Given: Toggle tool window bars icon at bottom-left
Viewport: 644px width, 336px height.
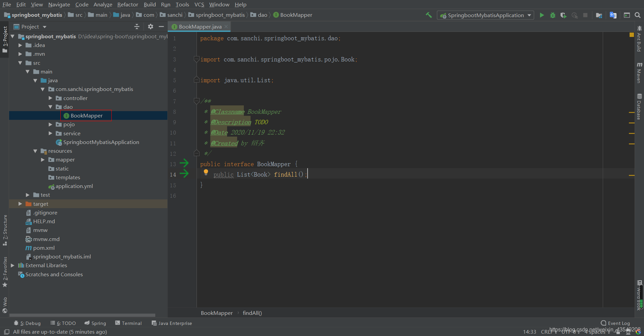Looking at the screenshot, I should pyautogui.click(x=6, y=332).
